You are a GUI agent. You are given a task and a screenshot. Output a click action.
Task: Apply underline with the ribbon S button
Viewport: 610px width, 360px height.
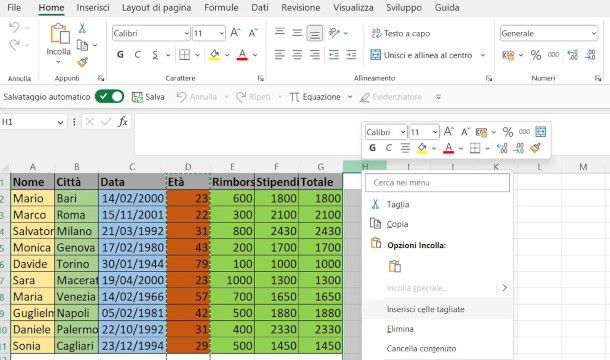click(x=155, y=55)
